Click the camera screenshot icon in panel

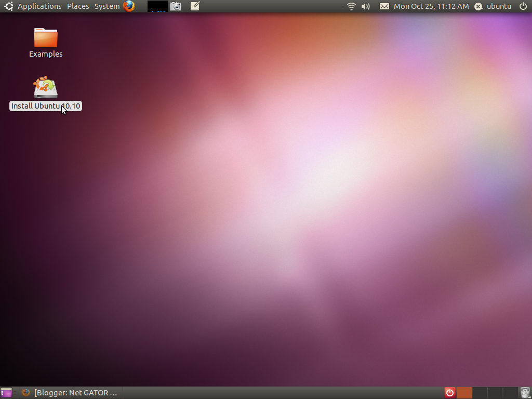[176, 6]
